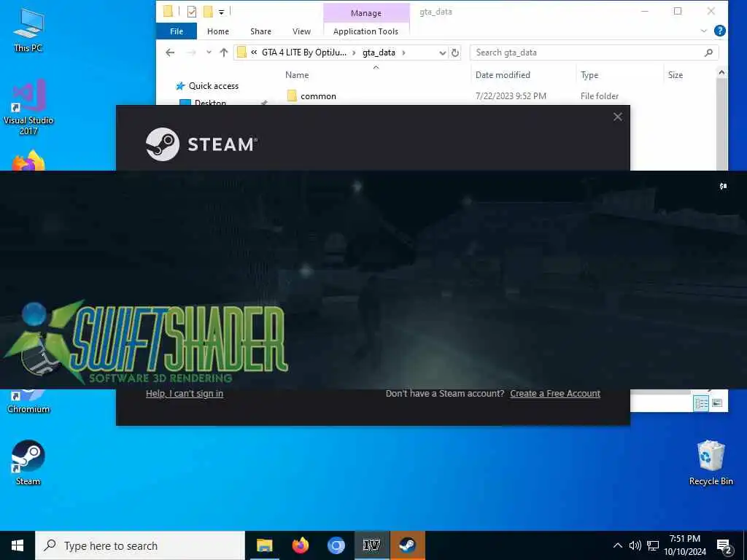747x560 pixels.
Task: Expand the gta_data breadcrumb chevron
Action: coord(403,52)
